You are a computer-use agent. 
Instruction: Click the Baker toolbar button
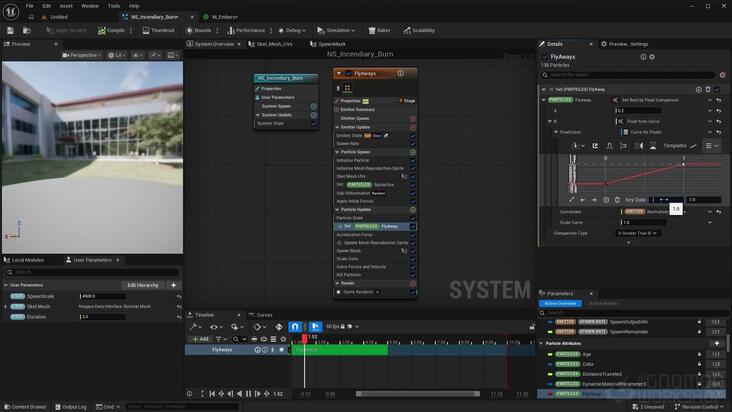pyautogui.click(x=379, y=30)
